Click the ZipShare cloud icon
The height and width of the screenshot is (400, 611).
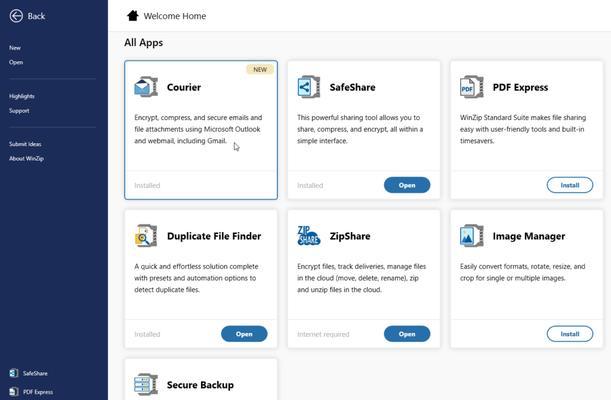pyautogui.click(x=309, y=236)
